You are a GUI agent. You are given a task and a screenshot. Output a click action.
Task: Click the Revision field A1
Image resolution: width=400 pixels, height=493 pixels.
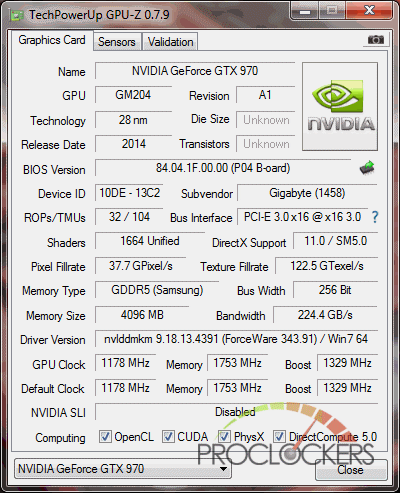pos(265,95)
